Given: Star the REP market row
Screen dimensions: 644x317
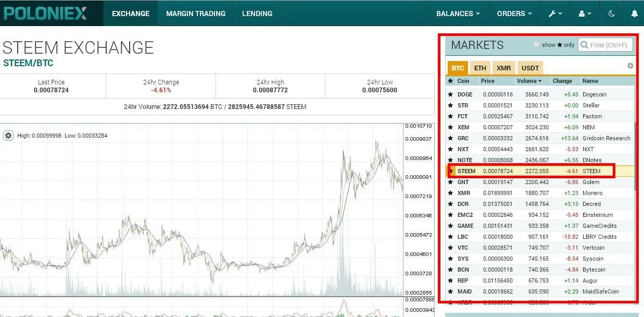Looking at the screenshot, I should [x=450, y=281].
